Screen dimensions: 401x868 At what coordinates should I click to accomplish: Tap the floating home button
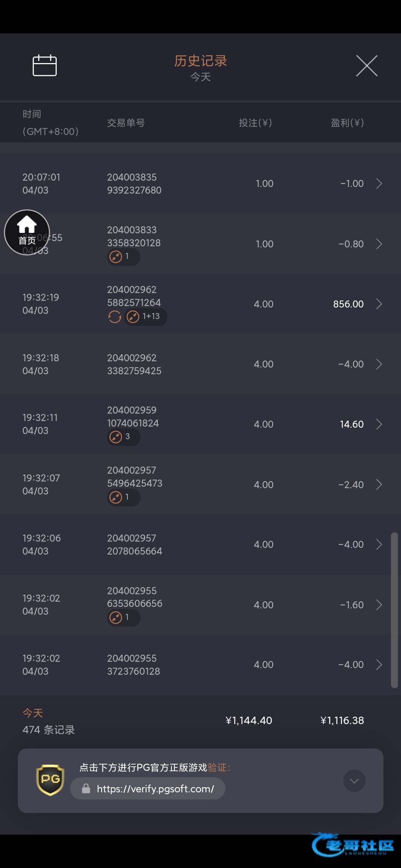coord(27,233)
